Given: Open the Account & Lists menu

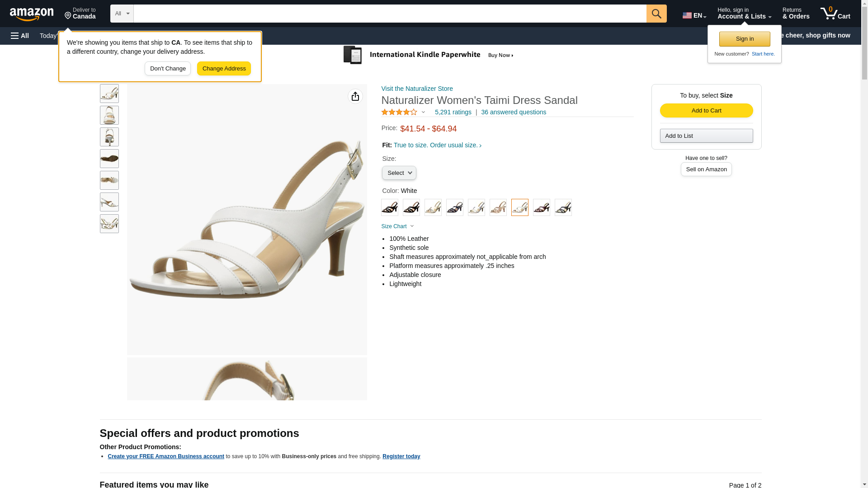Looking at the screenshot, I should coord(744,14).
